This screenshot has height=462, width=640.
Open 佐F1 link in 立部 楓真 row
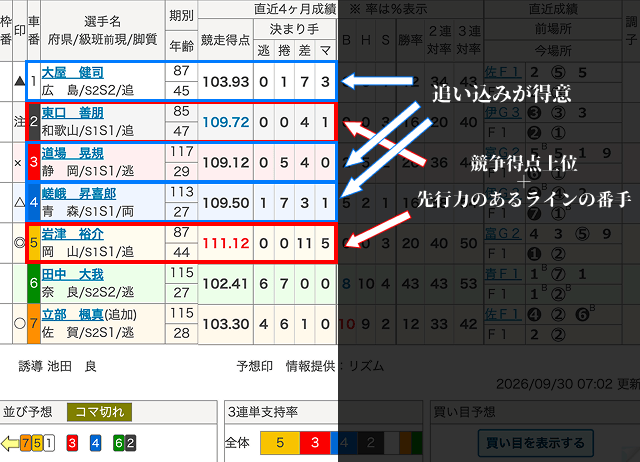(x=502, y=314)
